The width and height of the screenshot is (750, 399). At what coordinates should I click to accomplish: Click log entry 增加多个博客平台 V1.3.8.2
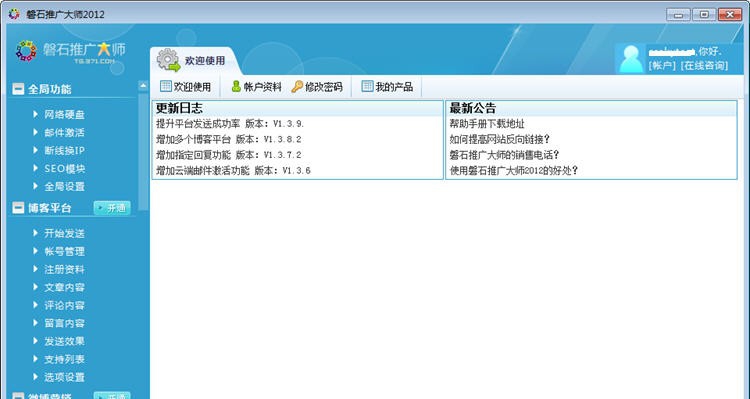pyautogui.click(x=229, y=139)
